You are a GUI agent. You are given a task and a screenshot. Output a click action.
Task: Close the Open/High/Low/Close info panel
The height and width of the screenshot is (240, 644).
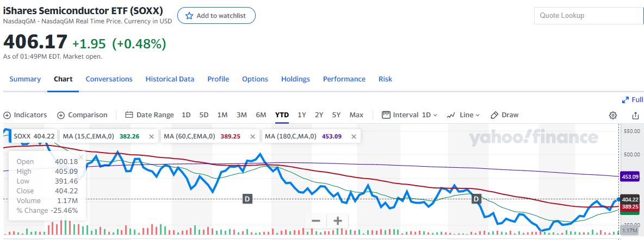81,157
